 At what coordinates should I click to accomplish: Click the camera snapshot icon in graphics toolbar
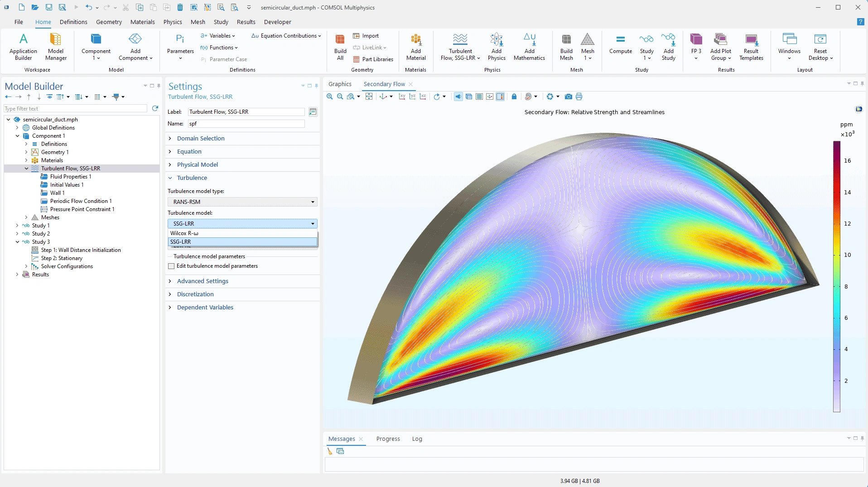(569, 96)
